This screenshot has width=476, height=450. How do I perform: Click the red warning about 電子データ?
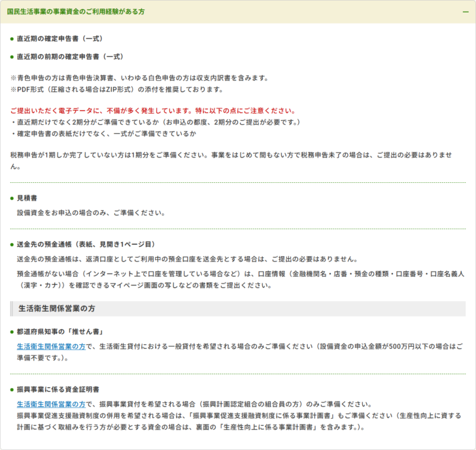pos(153,110)
